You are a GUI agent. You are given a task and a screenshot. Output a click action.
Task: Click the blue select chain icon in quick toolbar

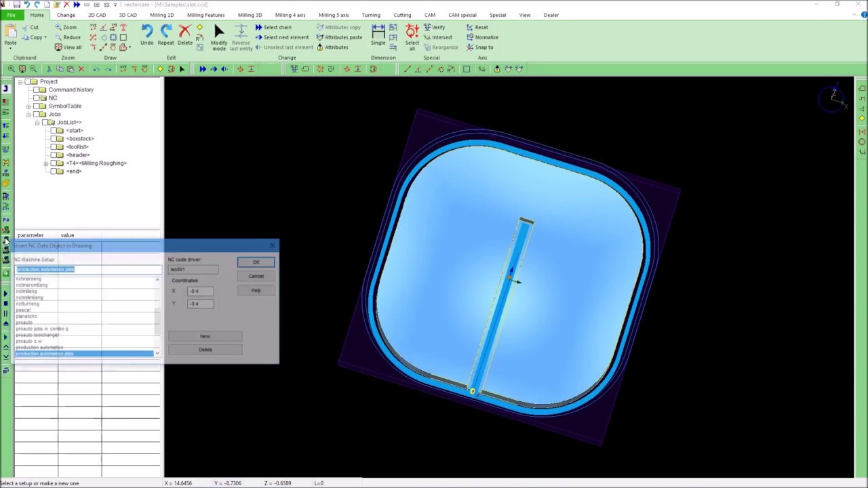pos(203,69)
